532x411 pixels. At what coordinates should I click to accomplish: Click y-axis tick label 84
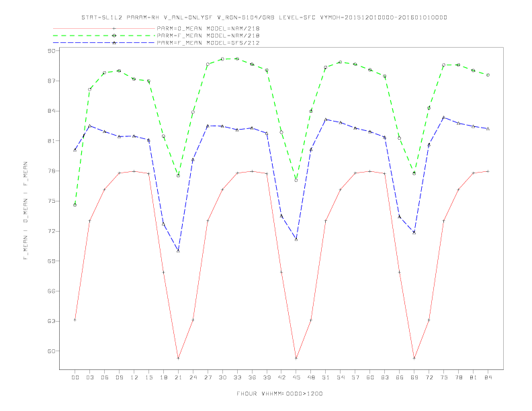(52, 111)
